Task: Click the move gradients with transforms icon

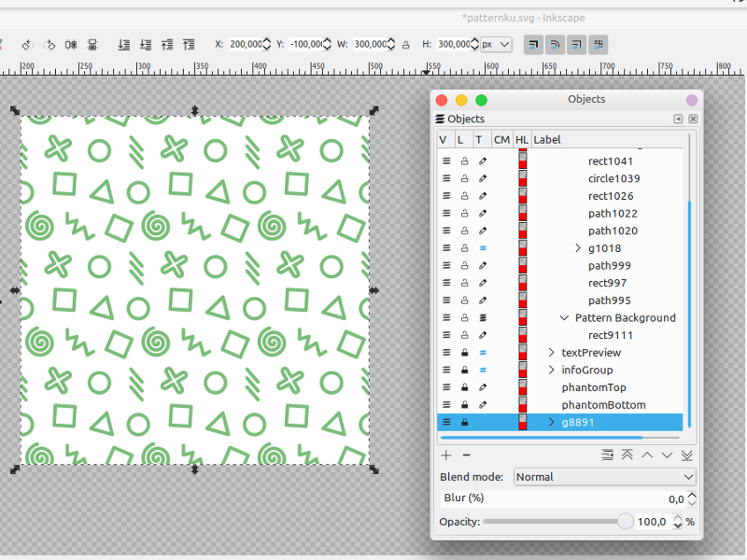Action: pyautogui.click(x=574, y=44)
